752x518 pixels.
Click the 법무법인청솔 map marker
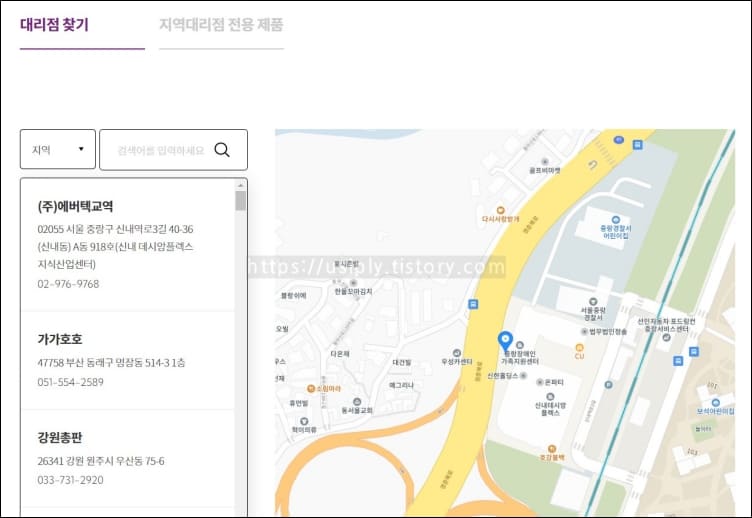coord(585,331)
